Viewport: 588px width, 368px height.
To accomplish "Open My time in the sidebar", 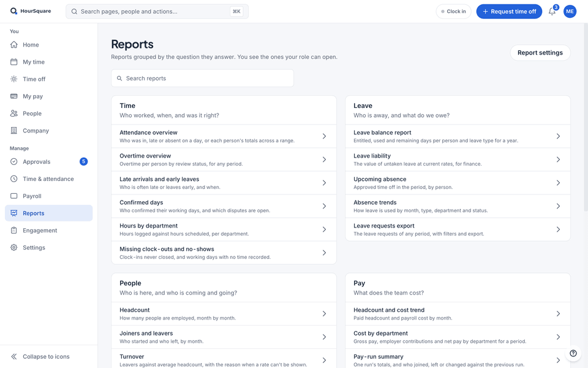I will 49,62.
